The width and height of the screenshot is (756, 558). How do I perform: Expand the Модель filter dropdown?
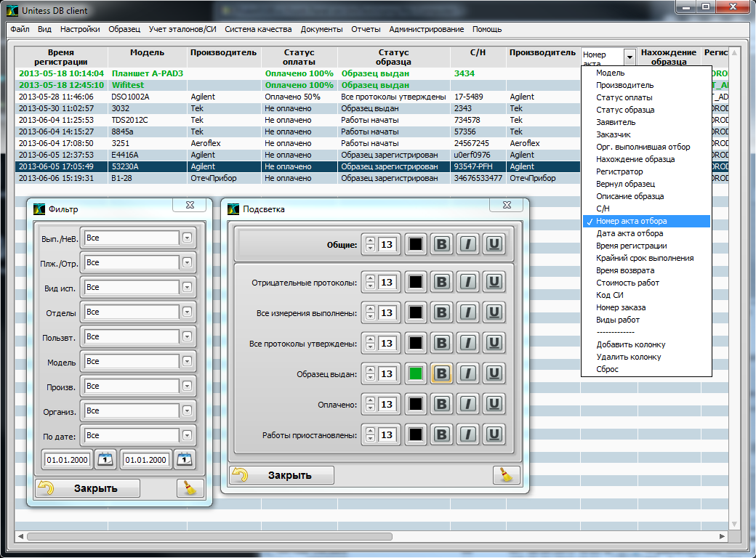[x=187, y=361]
